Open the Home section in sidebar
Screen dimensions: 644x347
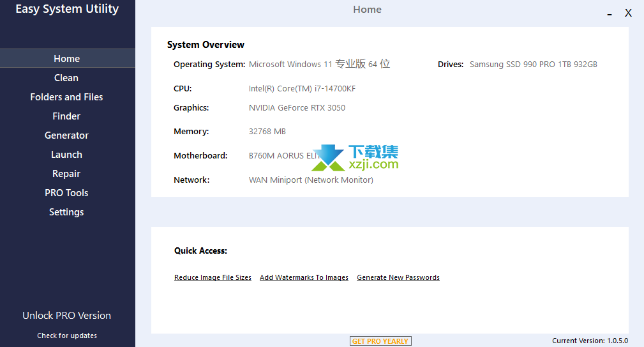click(67, 58)
